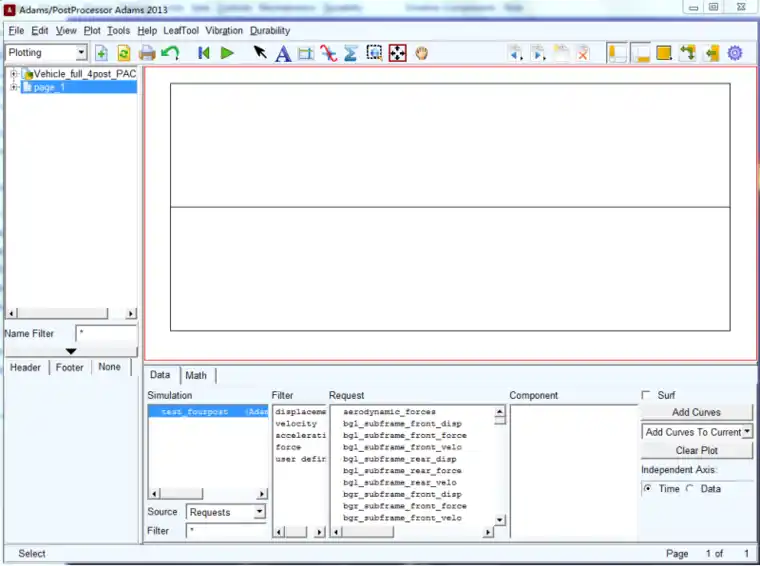Open the Vibration menu
Viewport: 760px width, 566px height.
coord(224,31)
